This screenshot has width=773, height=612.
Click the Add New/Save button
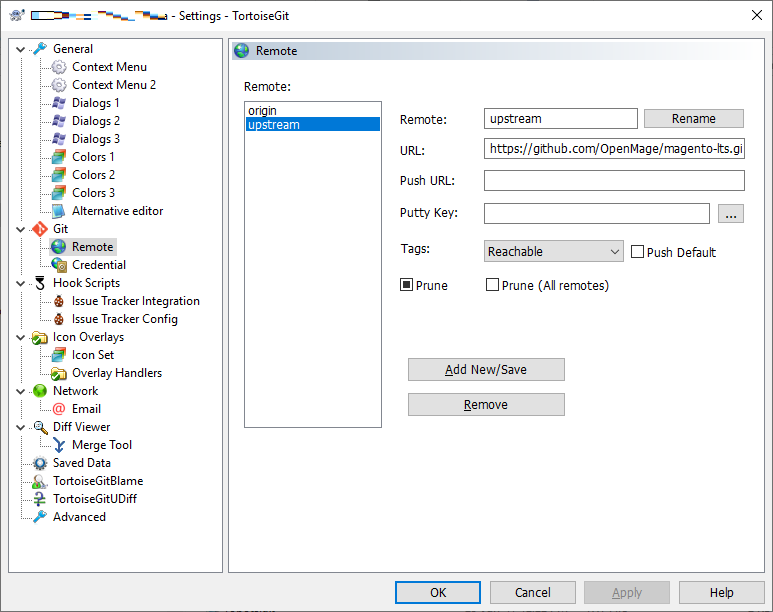pyautogui.click(x=486, y=370)
